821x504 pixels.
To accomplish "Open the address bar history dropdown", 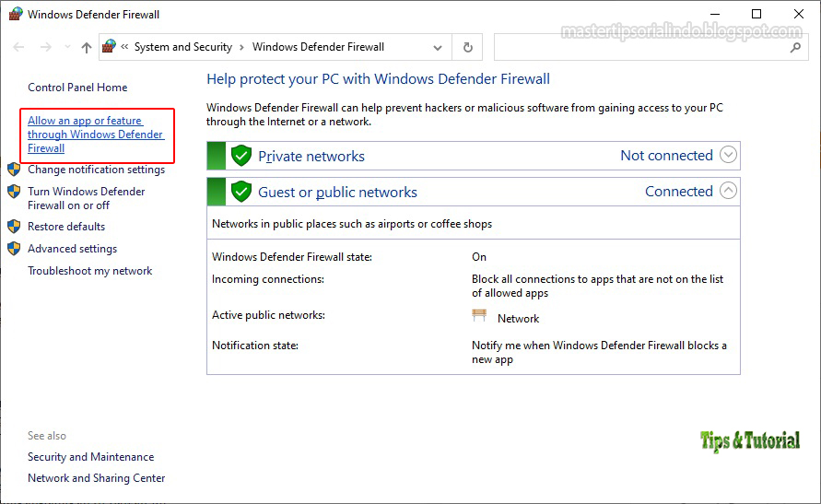I will coord(438,48).
